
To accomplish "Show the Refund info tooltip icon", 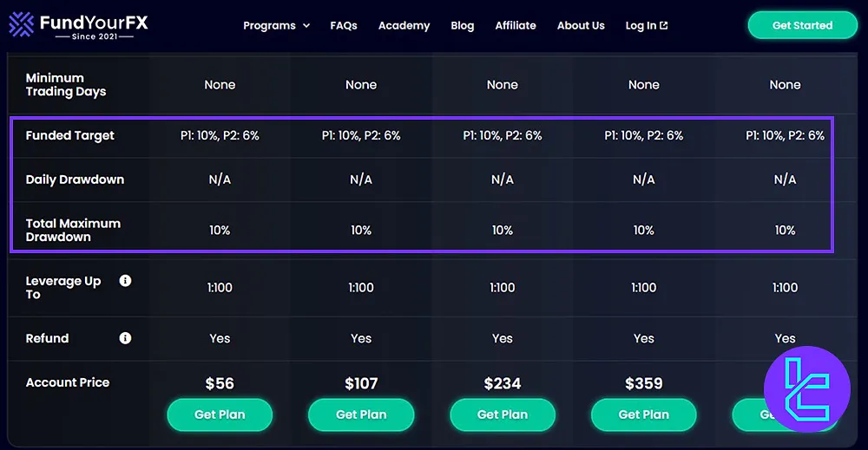I will coord(125,338).
